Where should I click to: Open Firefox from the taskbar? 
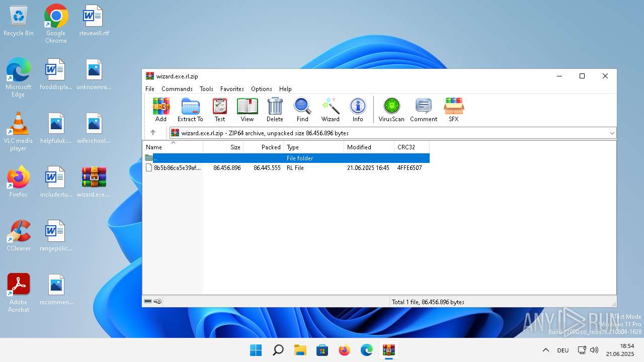(x=344, y=350)
